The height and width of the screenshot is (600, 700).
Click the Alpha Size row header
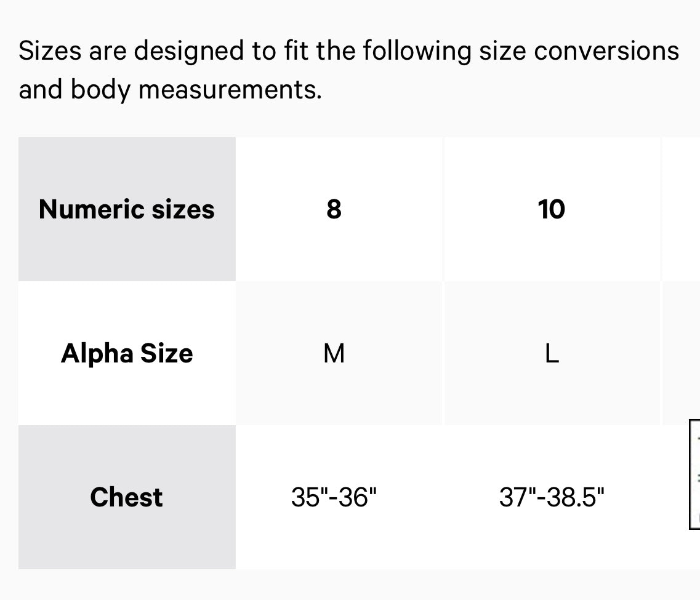(127, 353)
